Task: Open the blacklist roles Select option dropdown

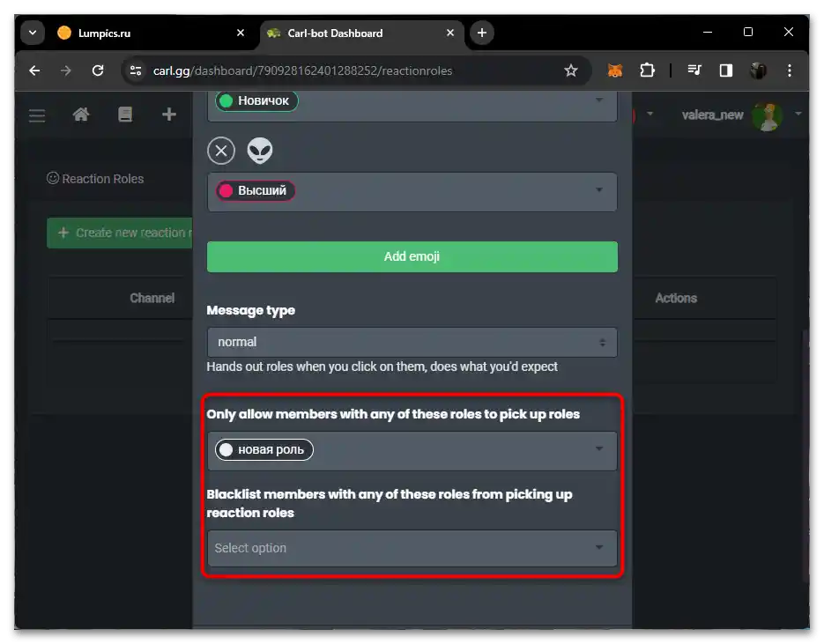Action: (412, 548)
